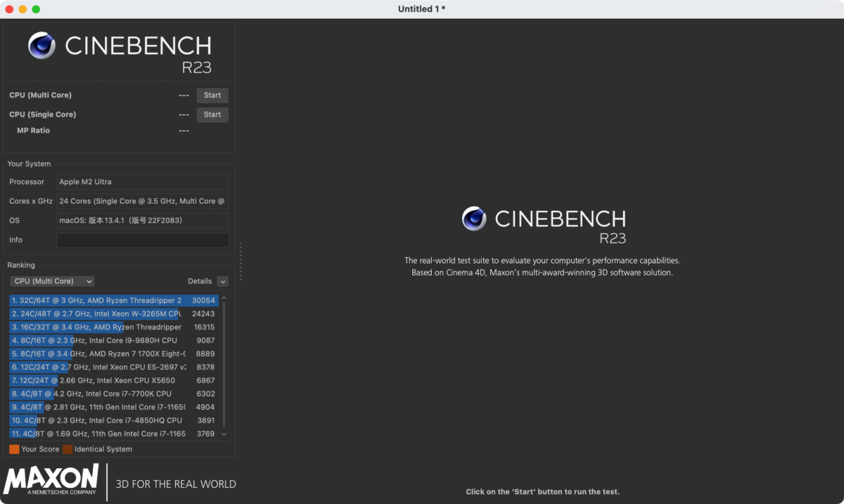
Task: Select ranking row 5 AMD Ryzen 7 1700X
Action: click(x=113, y=354)
